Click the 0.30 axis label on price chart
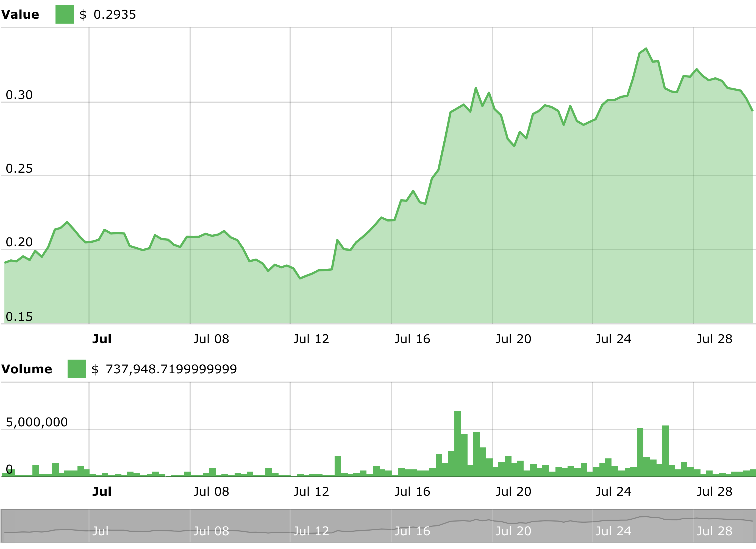Image resolution: width=756 pixels, height=549 pixels. (19, 95)
